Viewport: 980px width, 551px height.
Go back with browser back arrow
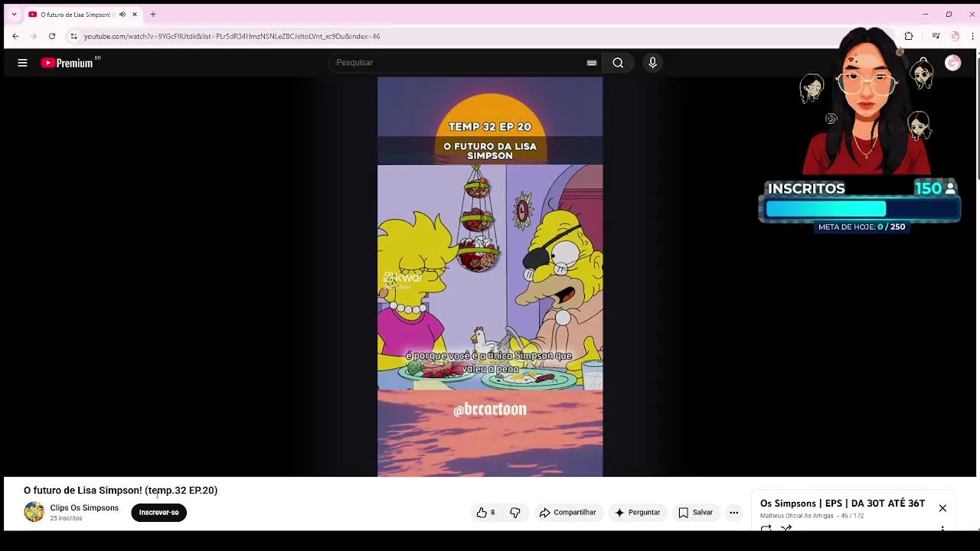[x=15, y=36]
